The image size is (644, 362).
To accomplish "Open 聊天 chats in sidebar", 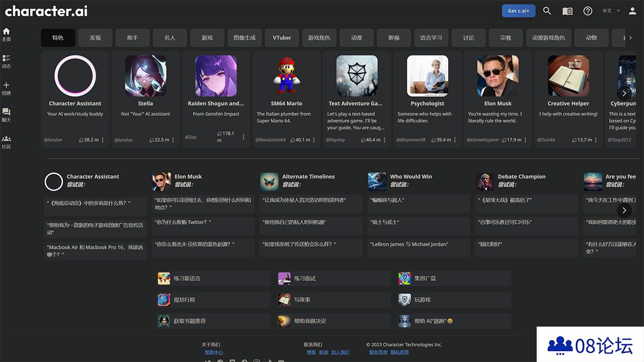I will (6, 115).
